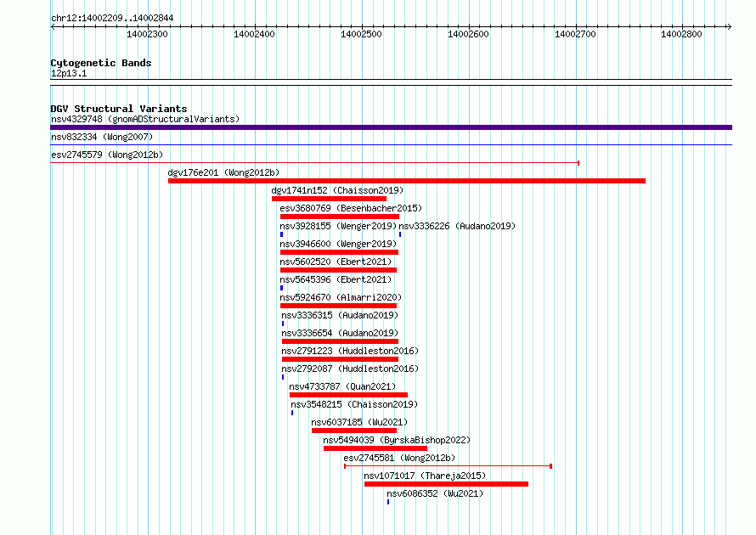The width and height of the screenshot is (756, 535).
Task: Open nsv1071017 (Thareja2015) label
Action: 425,476
